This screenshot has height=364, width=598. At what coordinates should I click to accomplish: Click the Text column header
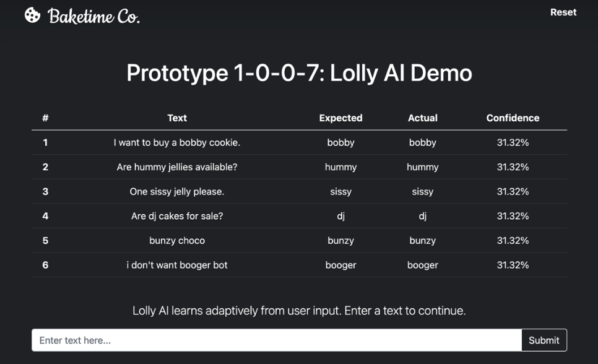point(177,118)
